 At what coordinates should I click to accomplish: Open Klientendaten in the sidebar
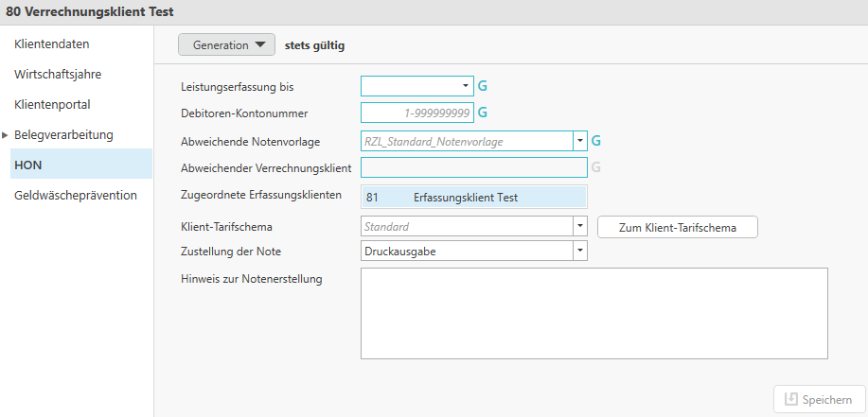pos(52,43)
